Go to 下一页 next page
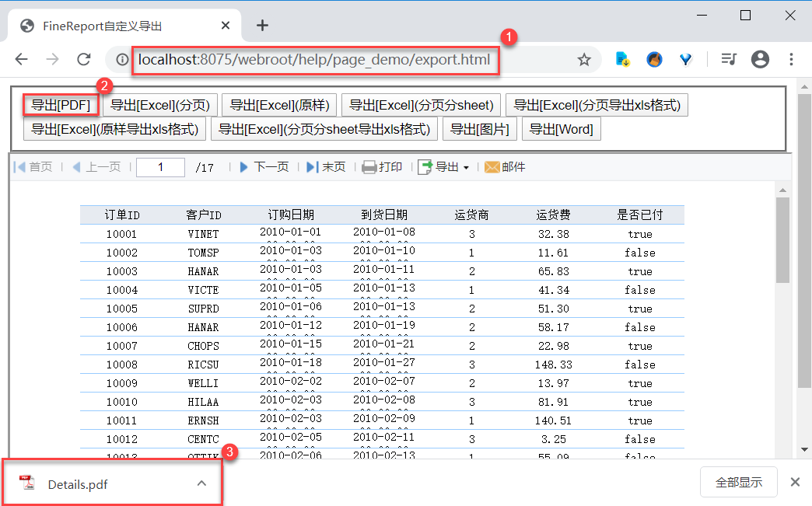The width and height of the screenshot is (812, 506). tap(264, 167)
